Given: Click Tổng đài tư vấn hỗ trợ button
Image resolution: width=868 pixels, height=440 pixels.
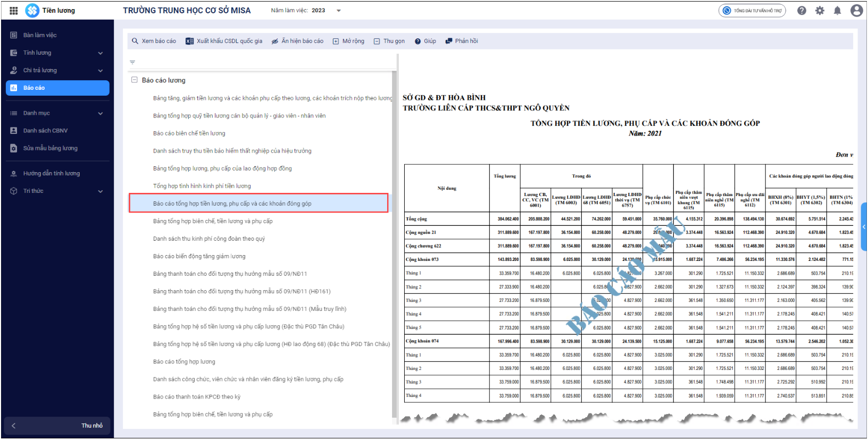Looking at the screenshot, I should (x=752, y=11).
